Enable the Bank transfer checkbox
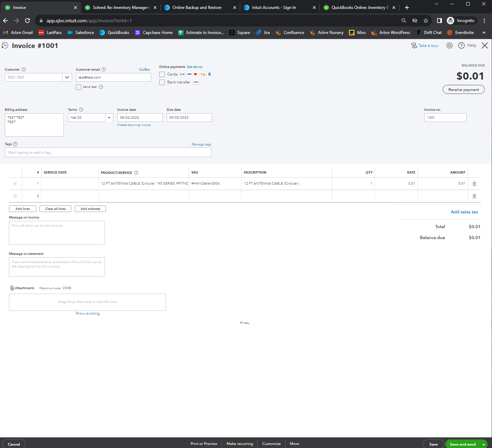This screenshot has width=492, height=448. coord(162,82)
